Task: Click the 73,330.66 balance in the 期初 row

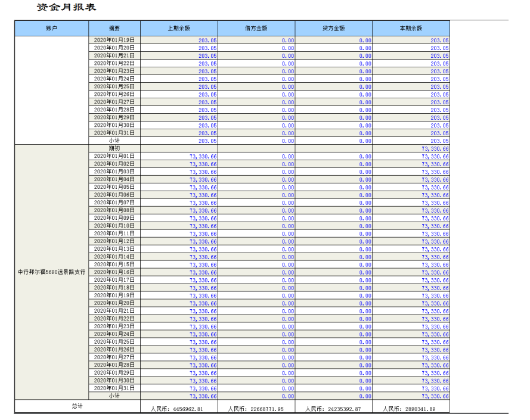Action: (435, 149)
